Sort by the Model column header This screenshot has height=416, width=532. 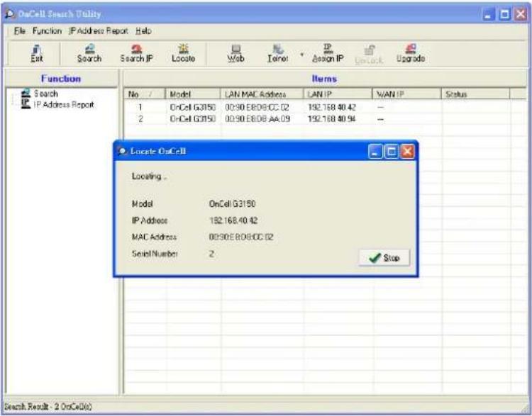193,94
